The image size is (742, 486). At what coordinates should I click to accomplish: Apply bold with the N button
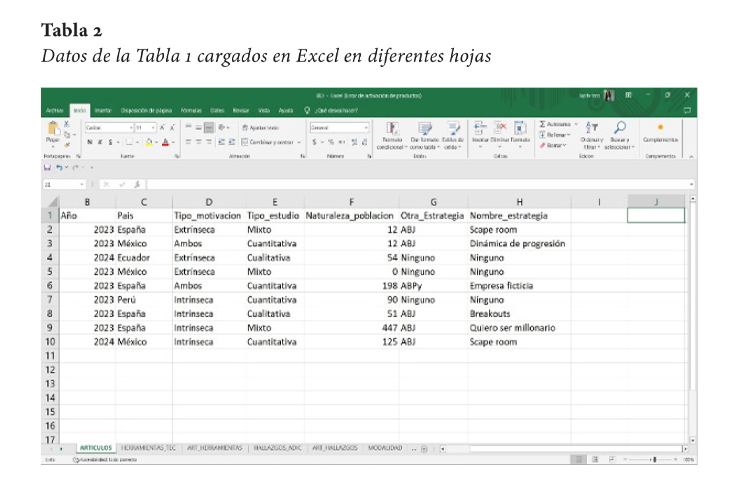coord(90,142)
